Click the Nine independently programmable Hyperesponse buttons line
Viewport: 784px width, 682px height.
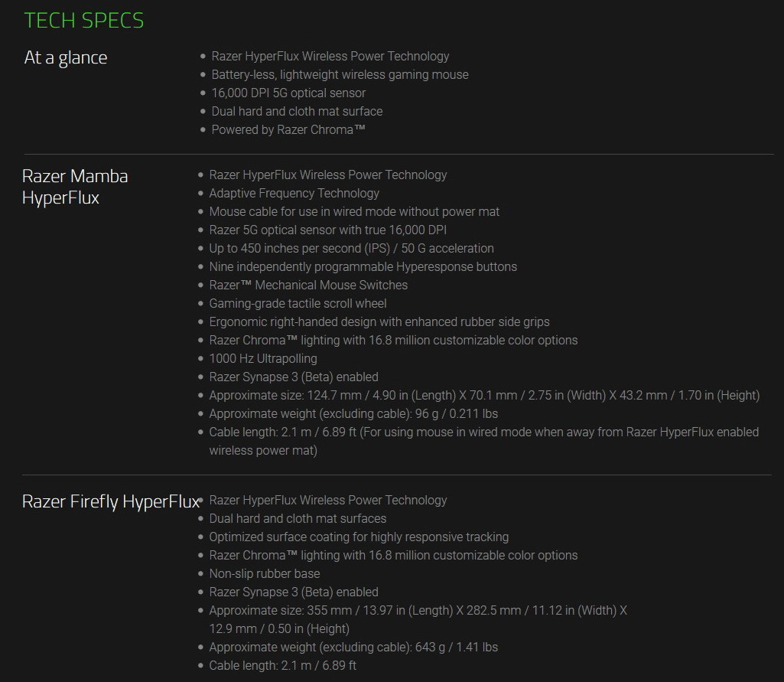click(363, 267)
